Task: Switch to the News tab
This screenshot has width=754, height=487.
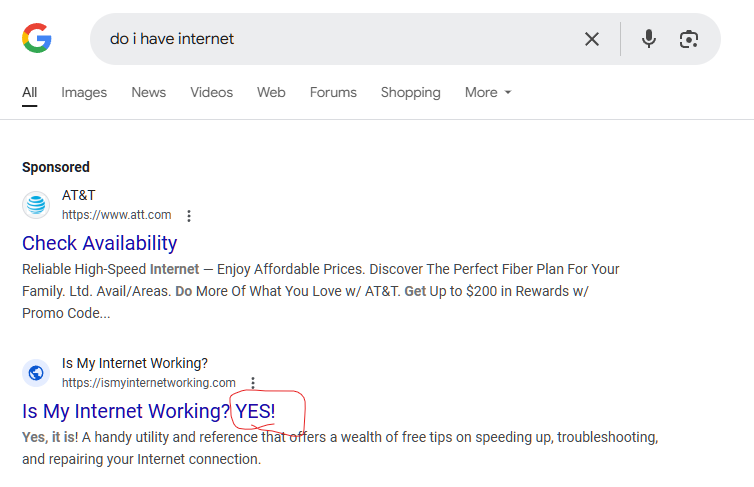Action: tap(148, 92)
